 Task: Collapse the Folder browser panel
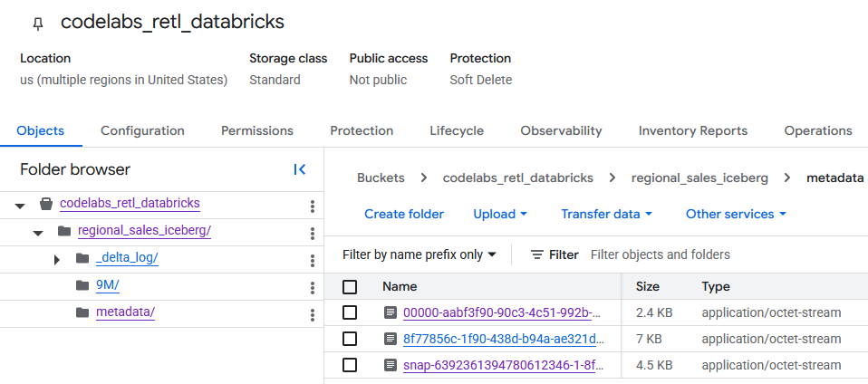click(300, 169)
